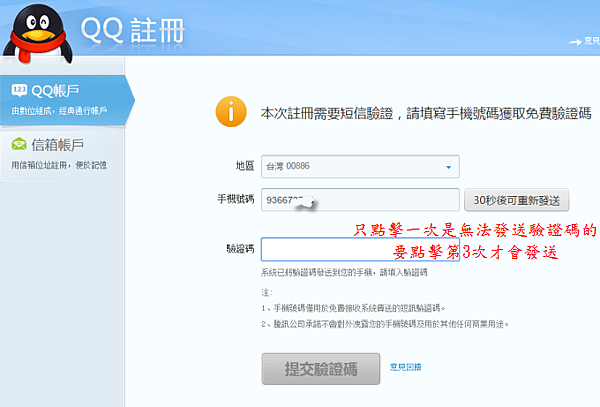
Task: Click the region dropdown arrow
Action: point(448,167)
